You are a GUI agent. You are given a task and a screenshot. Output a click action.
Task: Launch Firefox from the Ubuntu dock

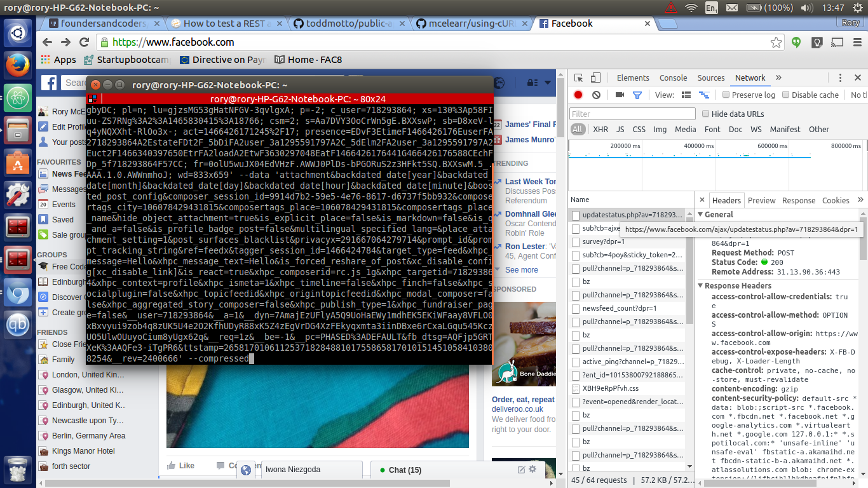click(17, 65)
